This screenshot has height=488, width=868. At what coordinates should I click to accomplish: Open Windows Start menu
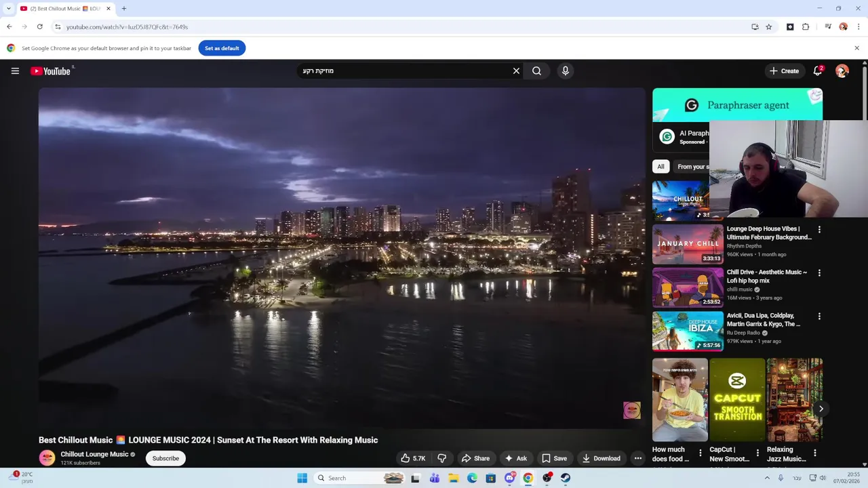(302, 478)
